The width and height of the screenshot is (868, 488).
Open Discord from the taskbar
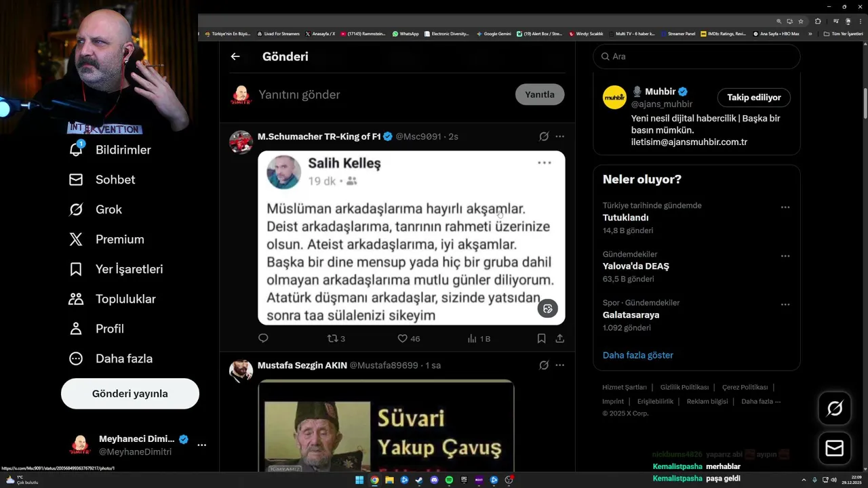[435, 480]
